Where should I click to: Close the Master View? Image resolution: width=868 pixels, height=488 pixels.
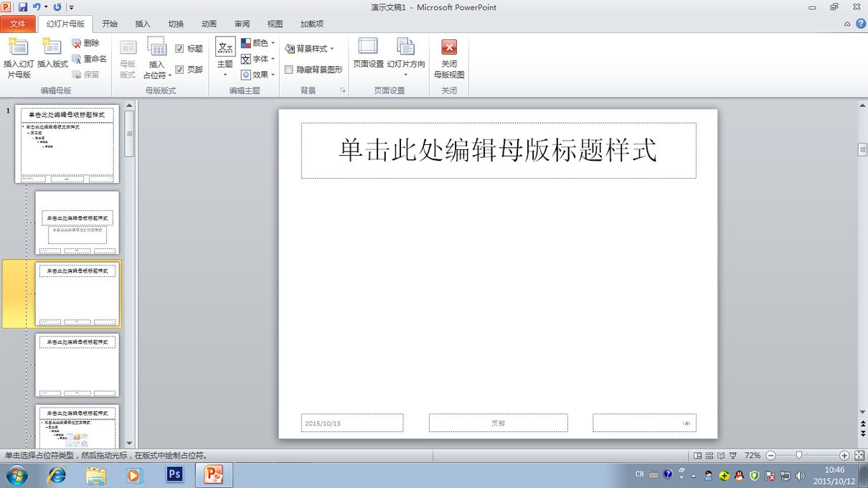coord(449,57)
